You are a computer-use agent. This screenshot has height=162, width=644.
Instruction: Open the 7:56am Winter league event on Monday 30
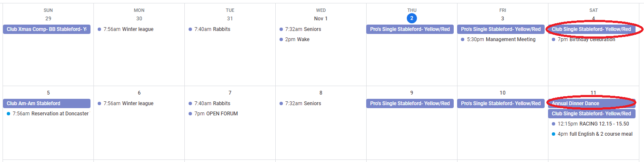[126, 29]
